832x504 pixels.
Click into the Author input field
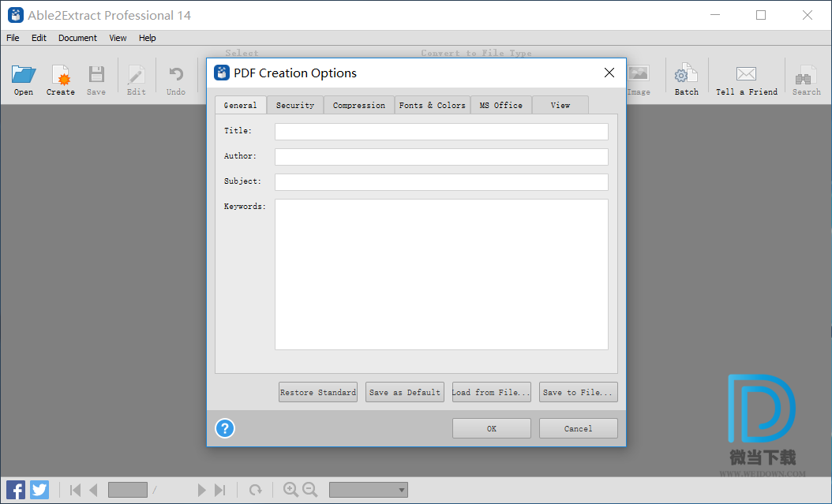(x=441, y=157)
